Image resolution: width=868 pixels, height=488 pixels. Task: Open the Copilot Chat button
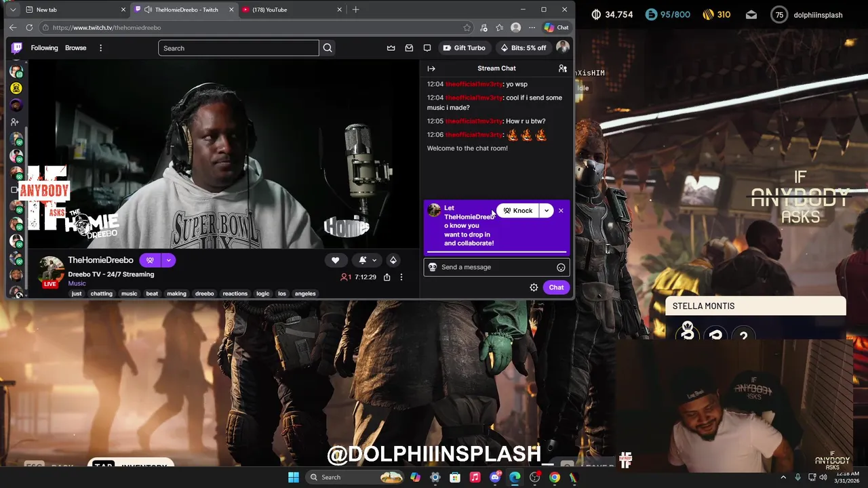point(557,28)
